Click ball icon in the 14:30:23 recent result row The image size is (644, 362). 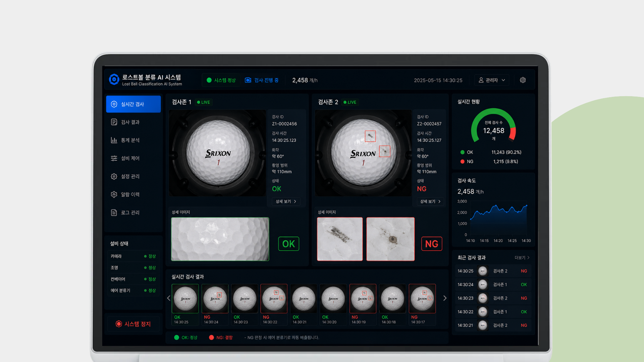483,298
